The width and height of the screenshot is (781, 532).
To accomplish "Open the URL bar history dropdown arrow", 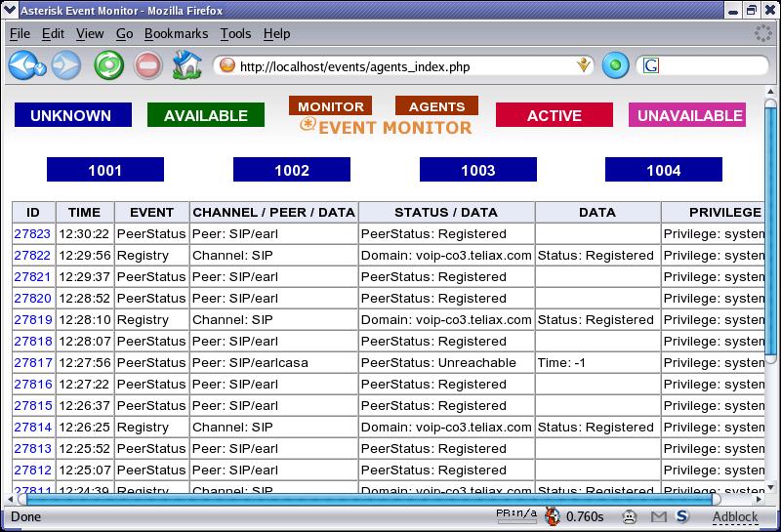I will tap(584, 65).
